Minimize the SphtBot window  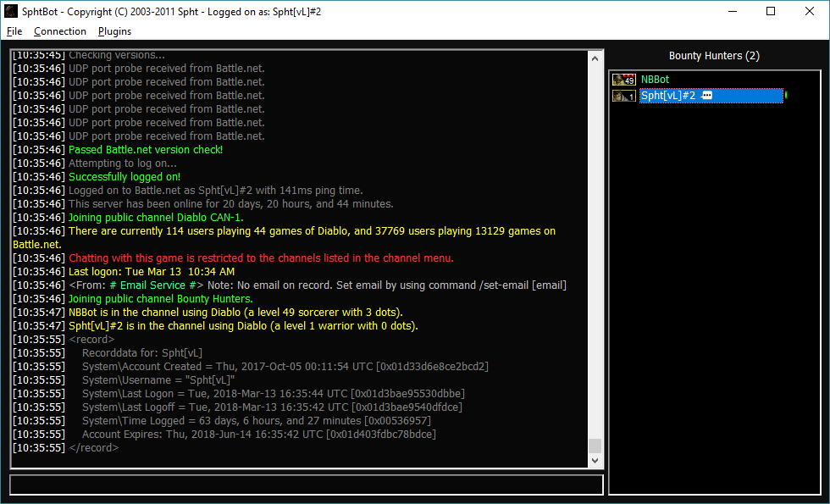coord(733,11)
